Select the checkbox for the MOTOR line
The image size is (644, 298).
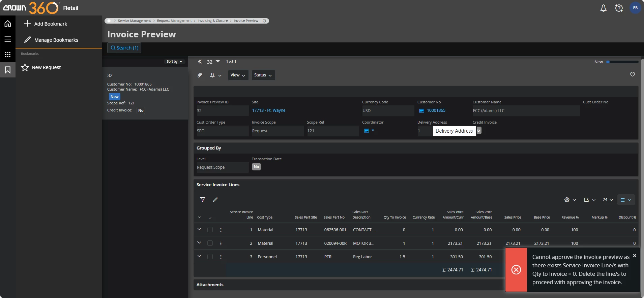(x=210, y=243)
